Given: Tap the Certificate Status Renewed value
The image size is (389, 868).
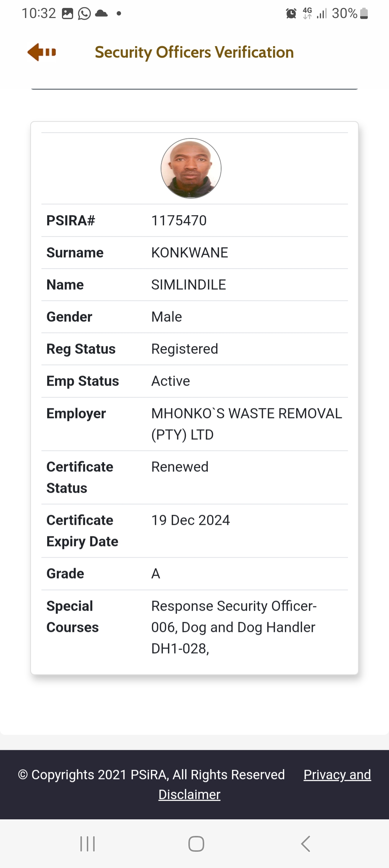Looking at the screenshot, I should (x=180, y=467).
